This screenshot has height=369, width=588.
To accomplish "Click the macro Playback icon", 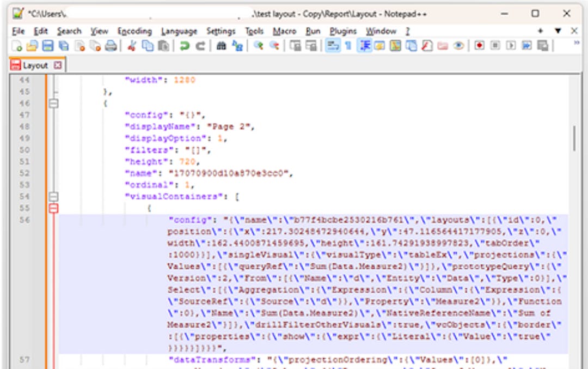I will (511, 46).
